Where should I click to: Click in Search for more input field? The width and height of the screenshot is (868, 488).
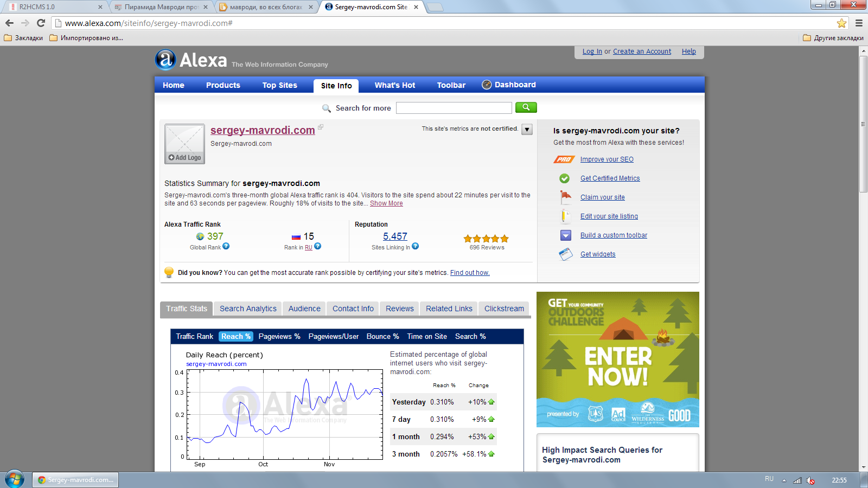(454, 107)
